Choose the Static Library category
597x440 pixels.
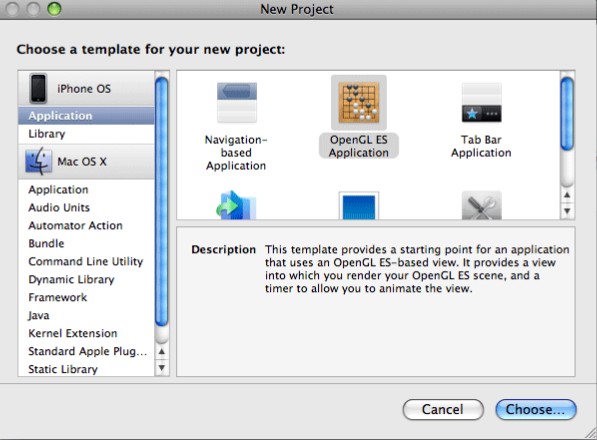pos(86,369)
